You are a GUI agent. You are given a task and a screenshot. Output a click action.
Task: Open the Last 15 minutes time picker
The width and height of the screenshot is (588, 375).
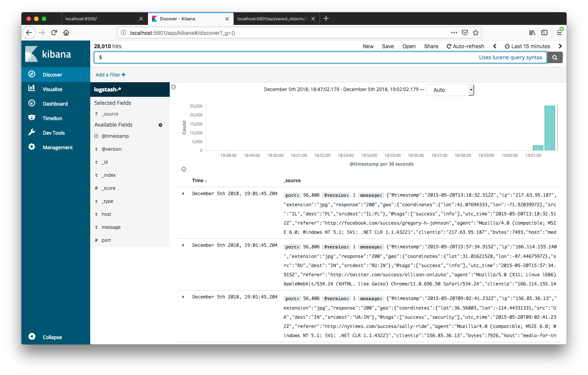click(528, 46)
